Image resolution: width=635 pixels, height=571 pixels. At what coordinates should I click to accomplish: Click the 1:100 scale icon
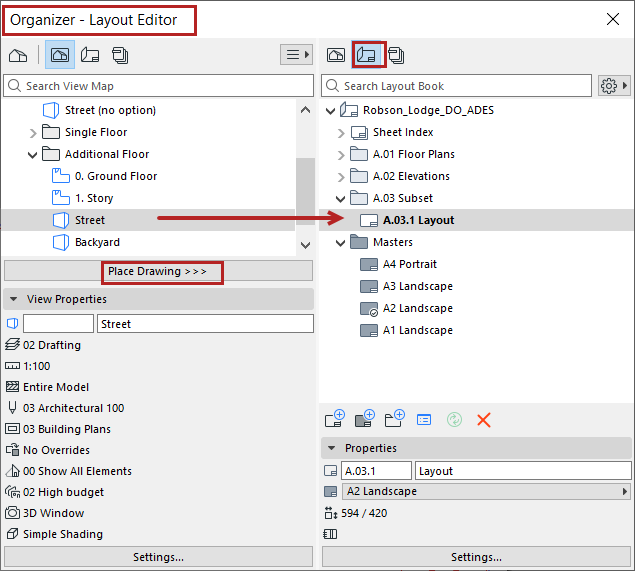pos(12,366)
